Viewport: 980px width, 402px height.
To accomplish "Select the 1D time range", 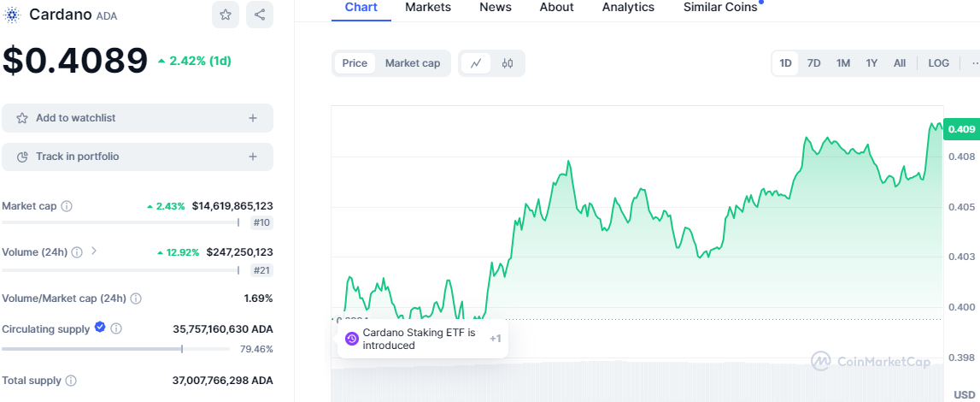I will [786, 63].
